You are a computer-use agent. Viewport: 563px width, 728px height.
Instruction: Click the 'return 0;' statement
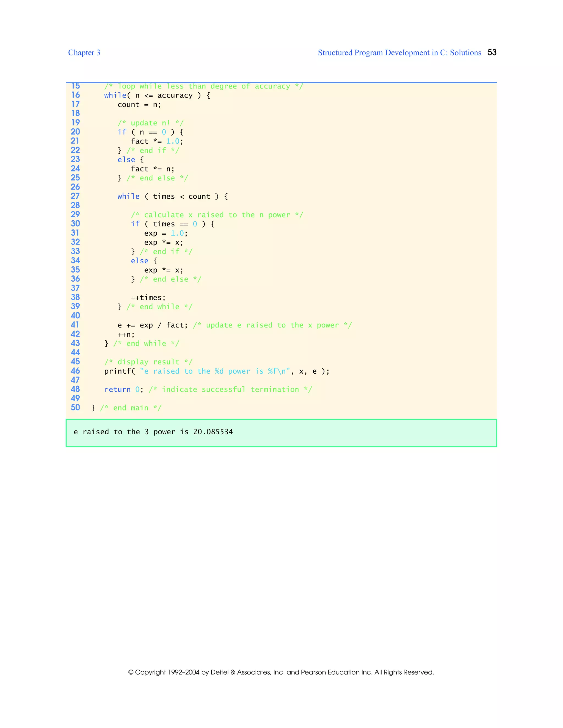tap(124, 390)
